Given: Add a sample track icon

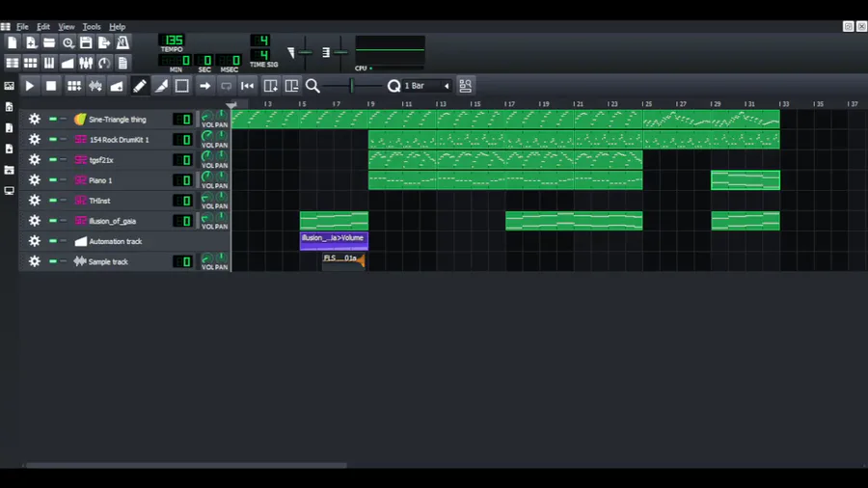Looking at the screenshot, I should 95,86.
